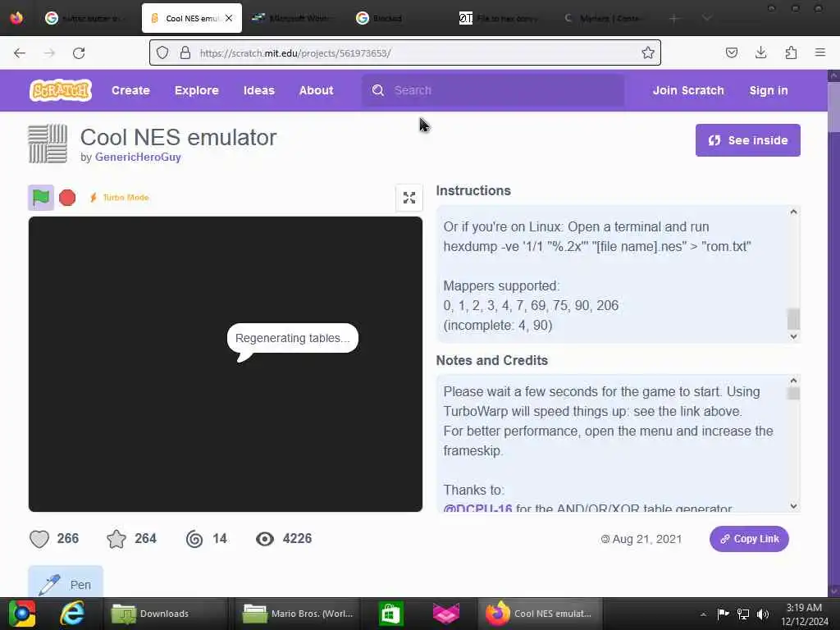Bookmark this page with the star

coord(648,52)
